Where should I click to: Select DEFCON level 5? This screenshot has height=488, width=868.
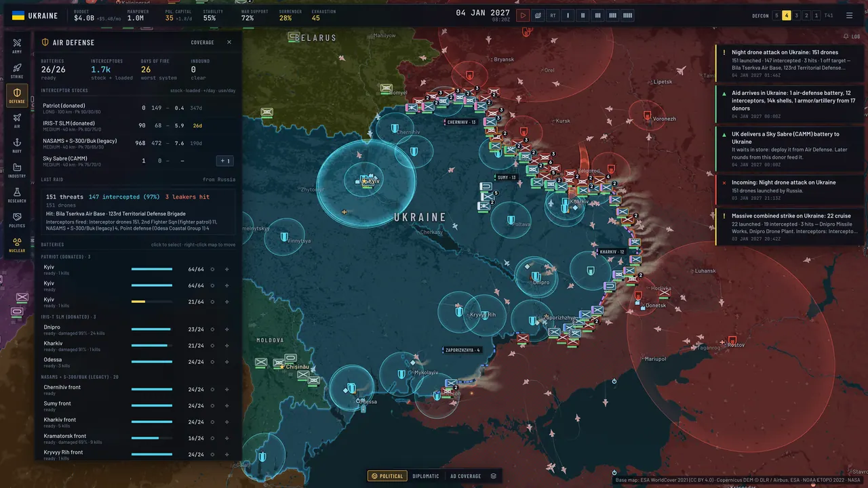point(776,16)
